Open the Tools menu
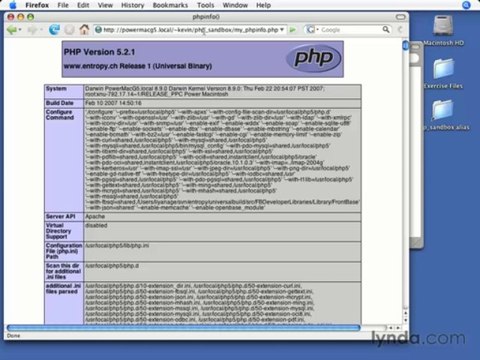This screenshot has height=360, width=480. (205, 5)
